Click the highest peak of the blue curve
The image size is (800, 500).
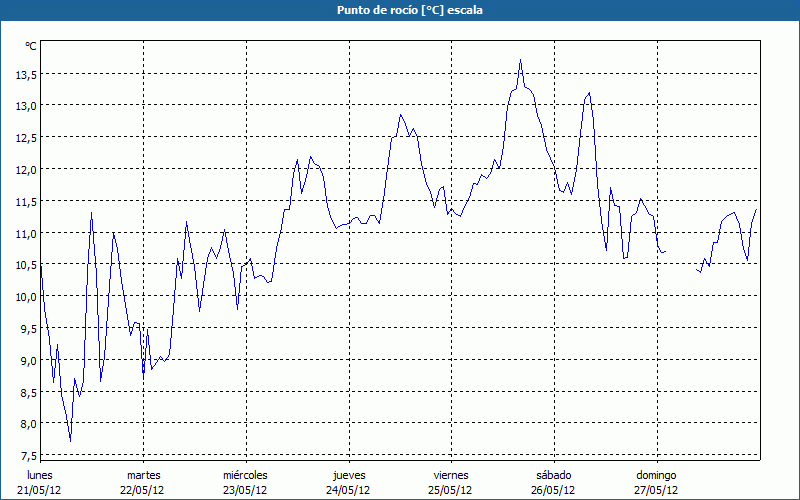pos(521,61)
